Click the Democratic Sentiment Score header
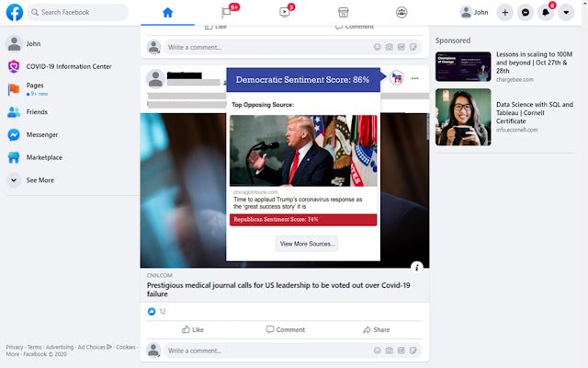The width and height of the screenshot is (588, 368). point(303,80)
